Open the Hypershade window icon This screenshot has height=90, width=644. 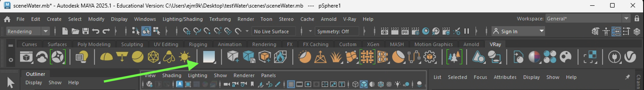coord(425,31)
